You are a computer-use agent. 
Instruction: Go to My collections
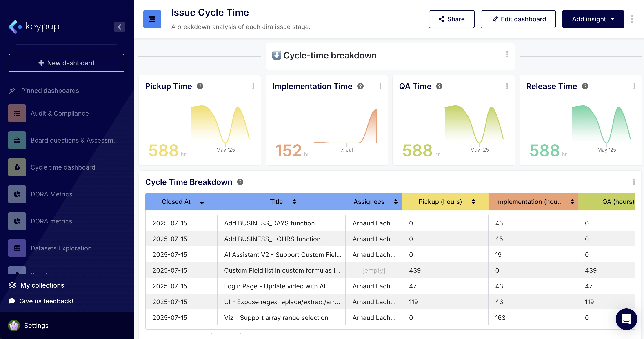42,285
